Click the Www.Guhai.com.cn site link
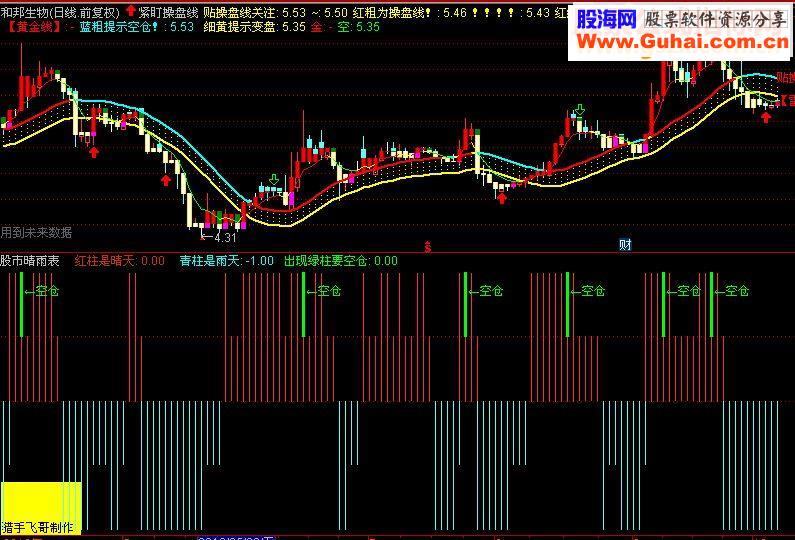Image resolution: width=795 pixels, height=540 pixels. click(682, 42)
